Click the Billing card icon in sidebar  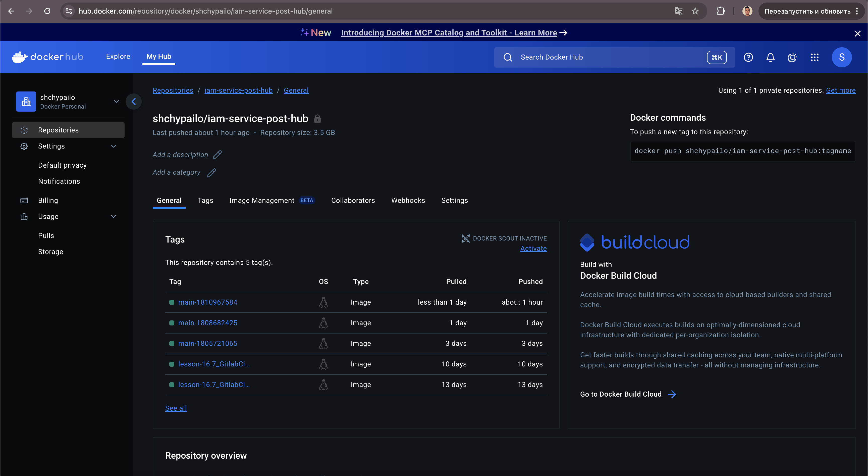tap(24, 201)
